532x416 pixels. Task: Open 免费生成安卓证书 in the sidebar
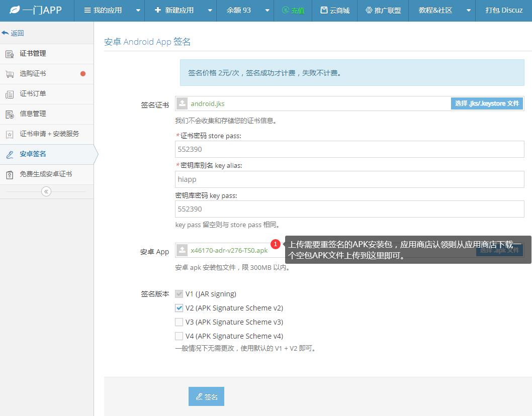point(47,174)
